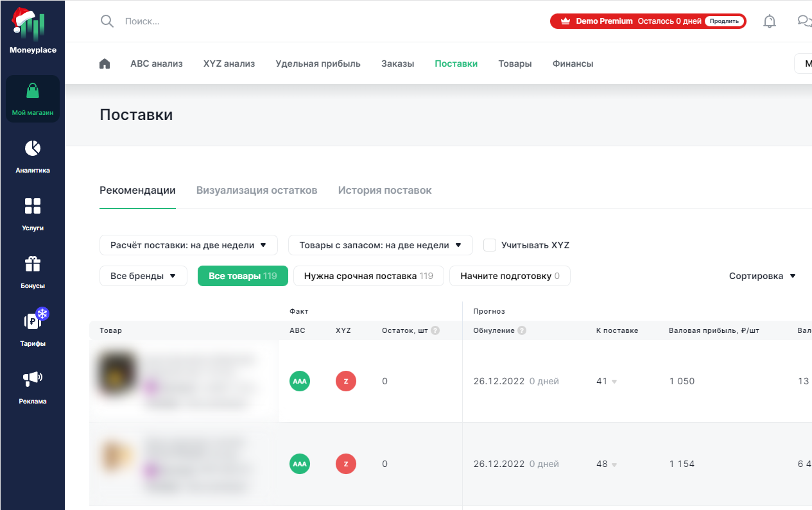The width and height of the screenshot is (812, 510).
Task: Open the Сортировка dropdown
Action: pos(762,276)
